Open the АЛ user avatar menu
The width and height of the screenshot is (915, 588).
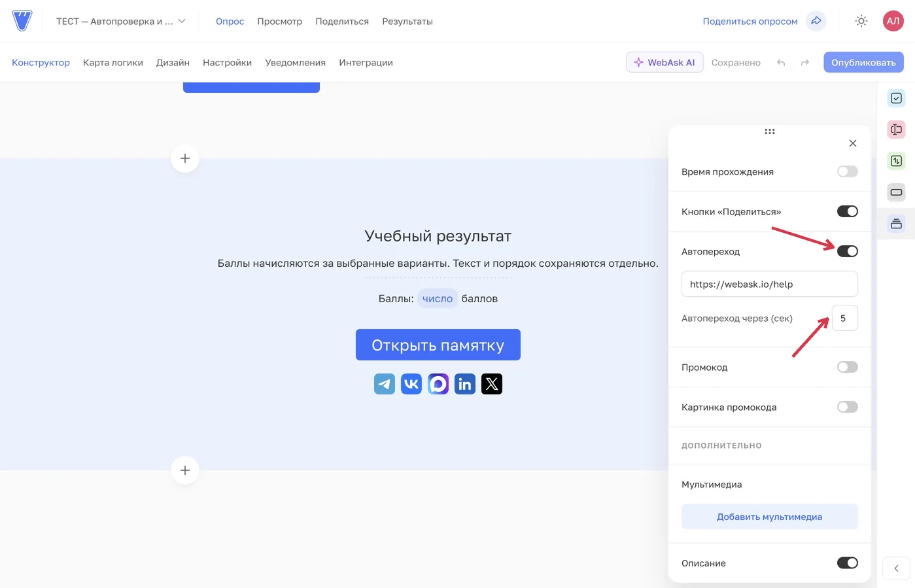tap(893, 21)
